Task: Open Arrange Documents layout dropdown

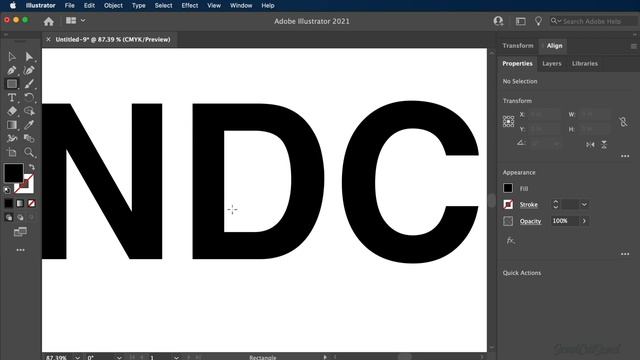Action: 76,20
